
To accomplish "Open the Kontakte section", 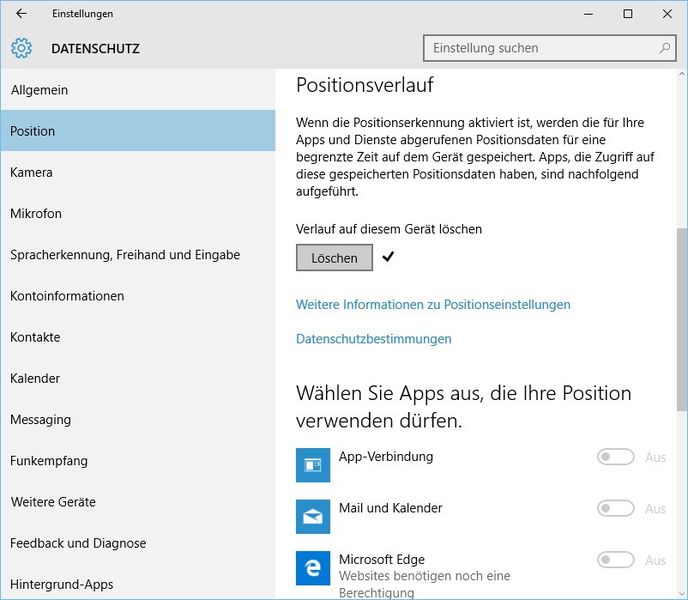I will tap(138, 337).
